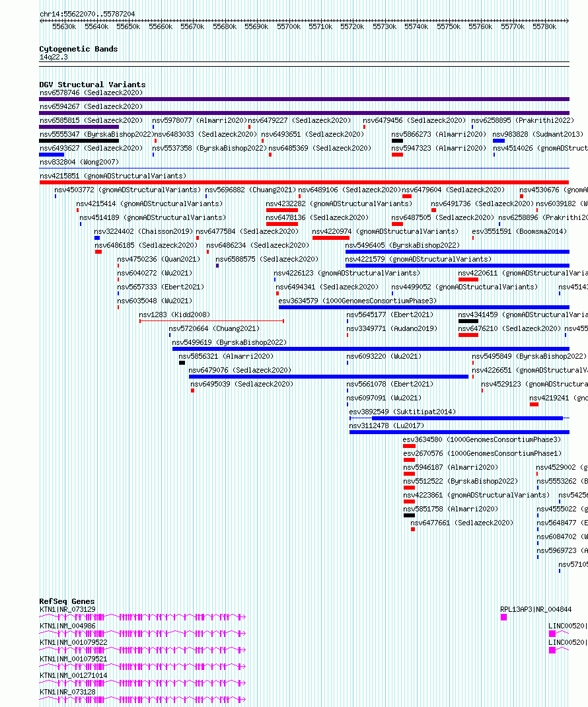Viewport: 588px width, 707px height.
Task: Select the purple bar under nsv6585815
Action: [79, 127]
